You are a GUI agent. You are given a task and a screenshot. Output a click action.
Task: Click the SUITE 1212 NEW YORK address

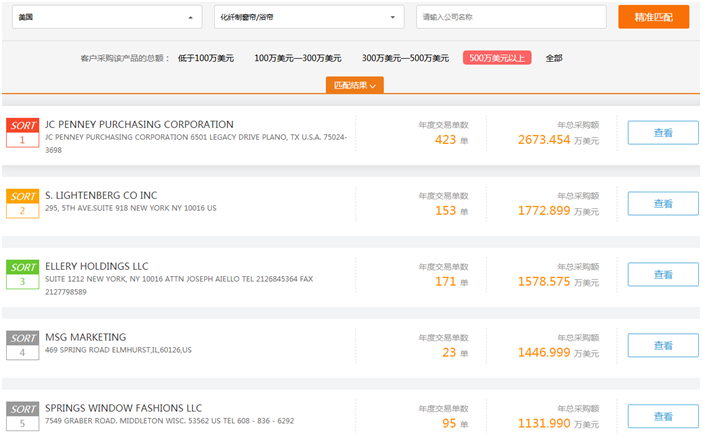[x=179, y=286]
